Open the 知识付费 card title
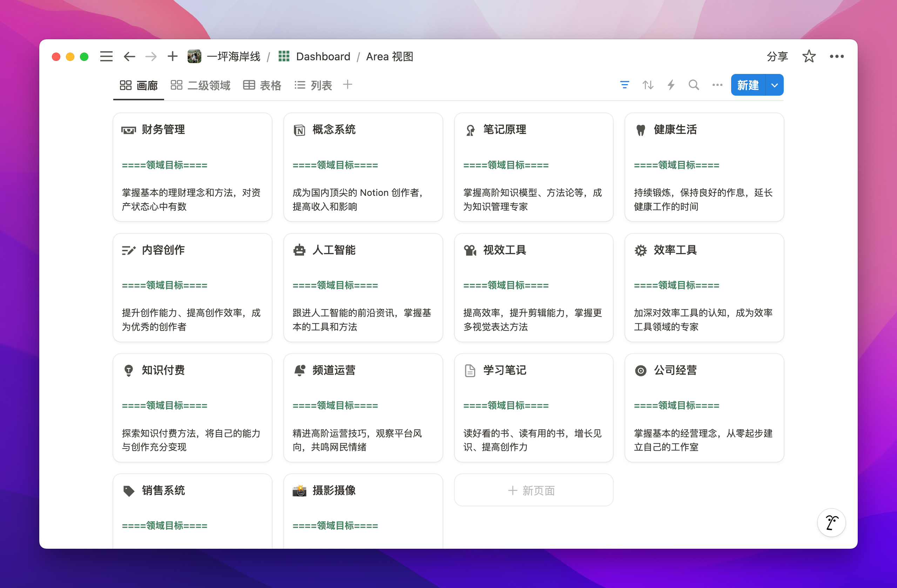 pos(163,370)
